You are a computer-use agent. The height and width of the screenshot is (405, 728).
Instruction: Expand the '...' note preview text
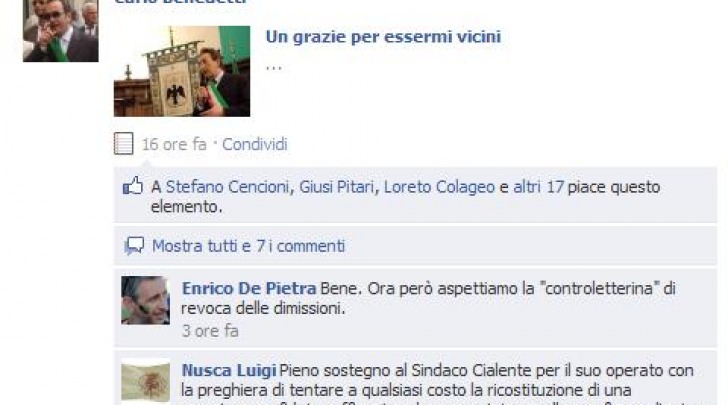click(x=273, y=68)
